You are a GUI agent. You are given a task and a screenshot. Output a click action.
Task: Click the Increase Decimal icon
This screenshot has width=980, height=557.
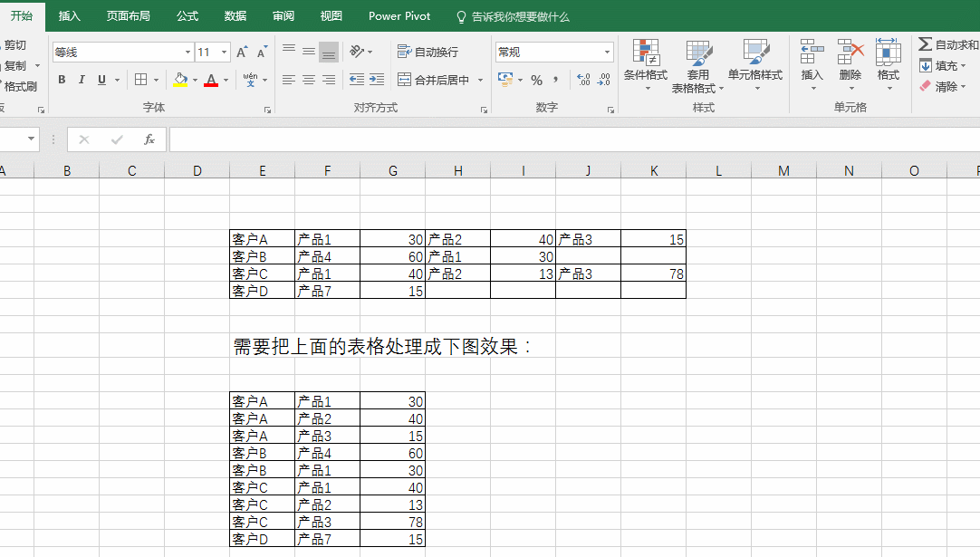(x=583, y=81)
